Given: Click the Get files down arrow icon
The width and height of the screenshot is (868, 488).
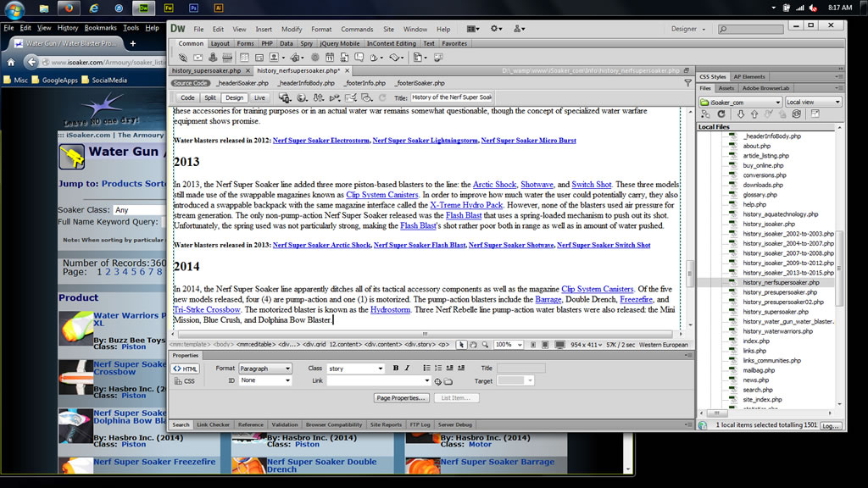Looking at the screenshot, I should pos(741,114).
